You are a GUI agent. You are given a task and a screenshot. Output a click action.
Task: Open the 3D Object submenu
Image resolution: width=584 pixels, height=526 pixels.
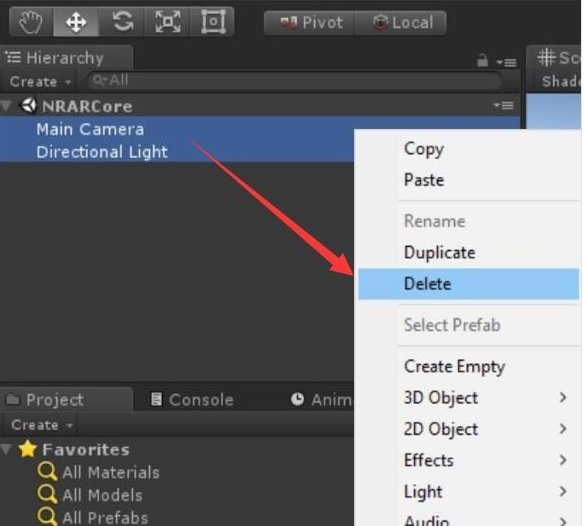click(x=469, y=397)
